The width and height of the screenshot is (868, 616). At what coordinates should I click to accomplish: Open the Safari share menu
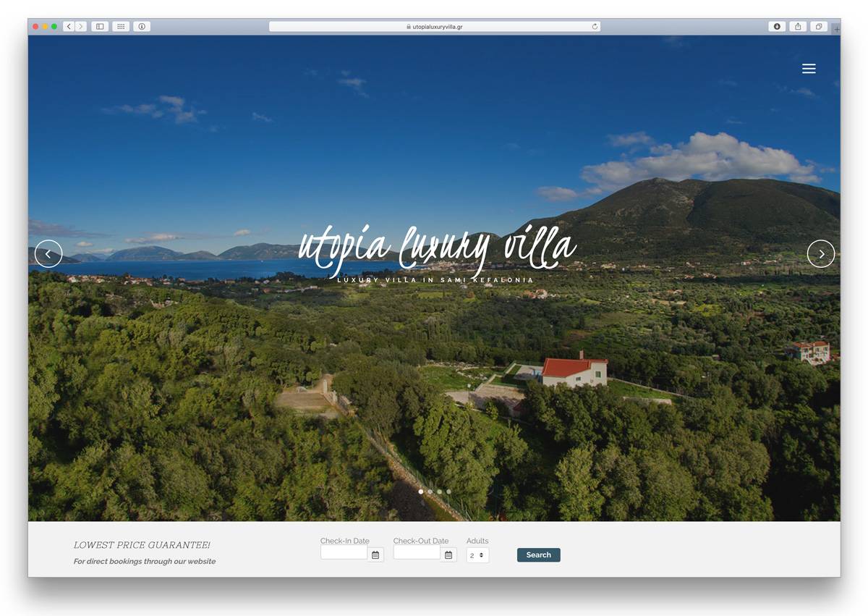point(798,26)
